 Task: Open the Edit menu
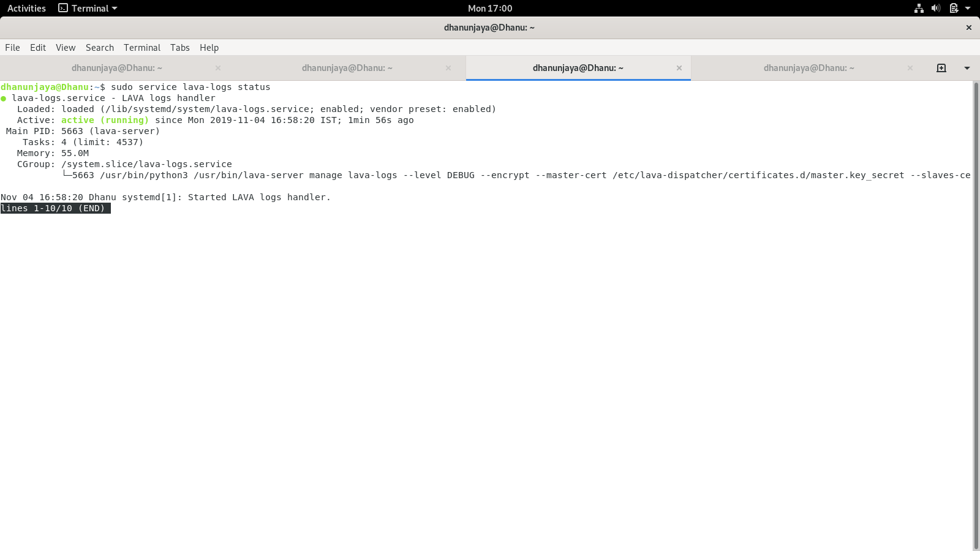click(x=38, y=48)
